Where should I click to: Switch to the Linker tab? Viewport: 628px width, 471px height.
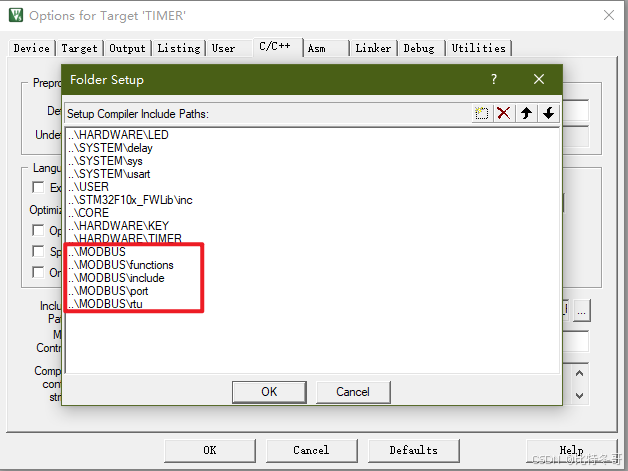pyautogui.click(x=373, y=48)
